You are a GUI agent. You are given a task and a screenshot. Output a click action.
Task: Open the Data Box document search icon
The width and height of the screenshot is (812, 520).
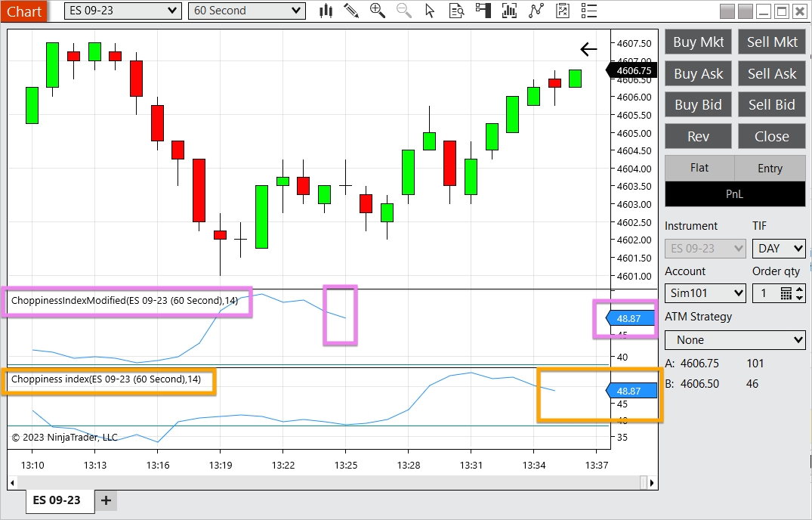[x=457, y=11]
